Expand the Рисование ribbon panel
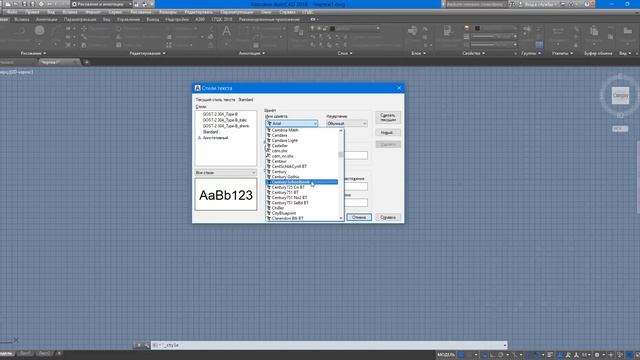640x360 pixels. click(x=33, y=53)
